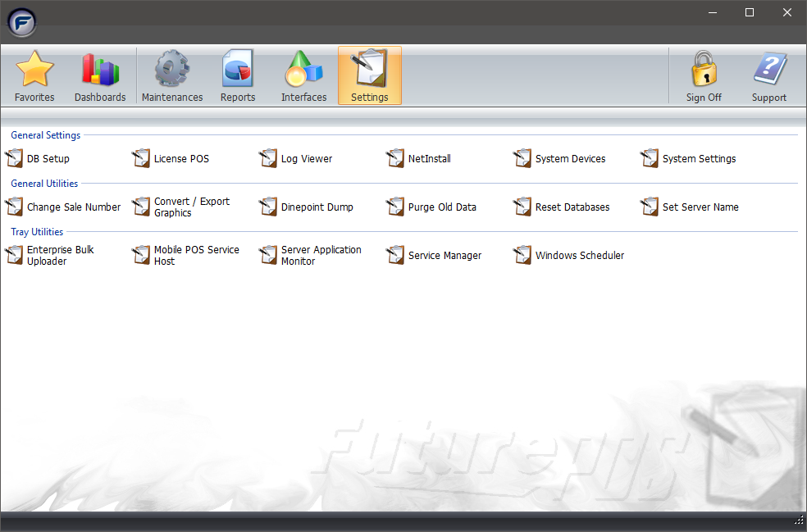
Task: Switch to the Favorites tab label
Action: (x=34, y=98)
